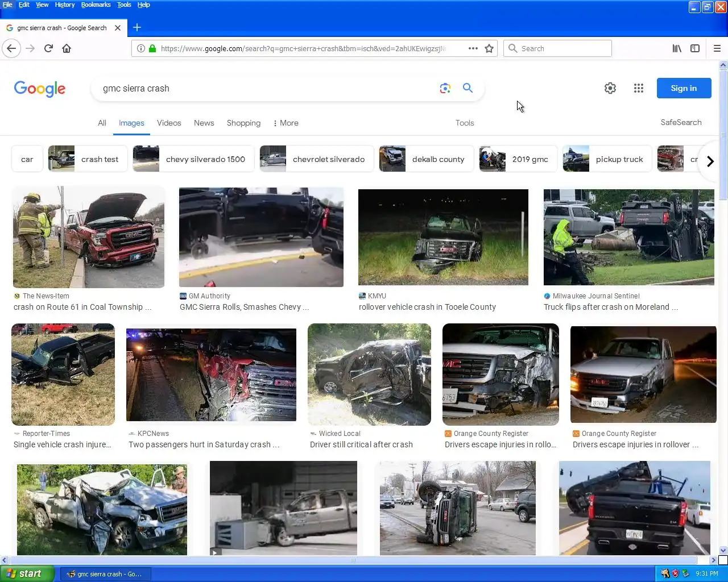Image resolution: width=728 pixels, height=582 pixels.
Task: Toggle the sidebars icon in toolbar
Action: point(695,48)
